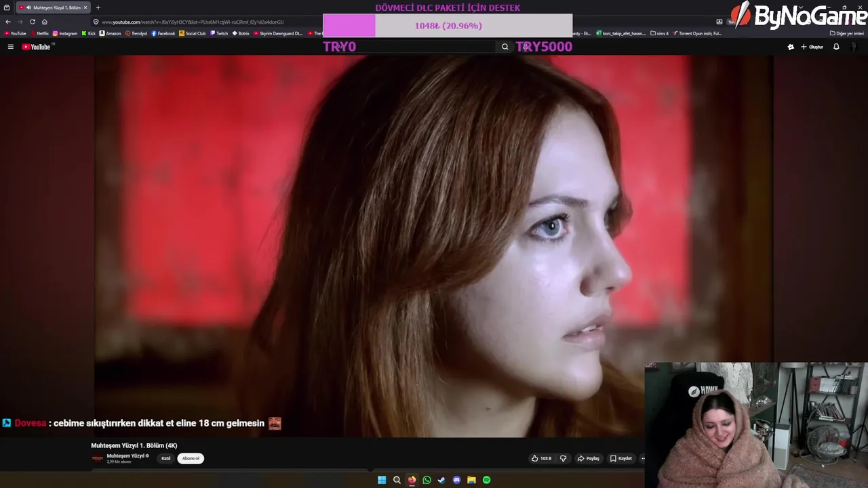Click the browser home icon
Screen dimensions: 868x488
coord(45,22)
